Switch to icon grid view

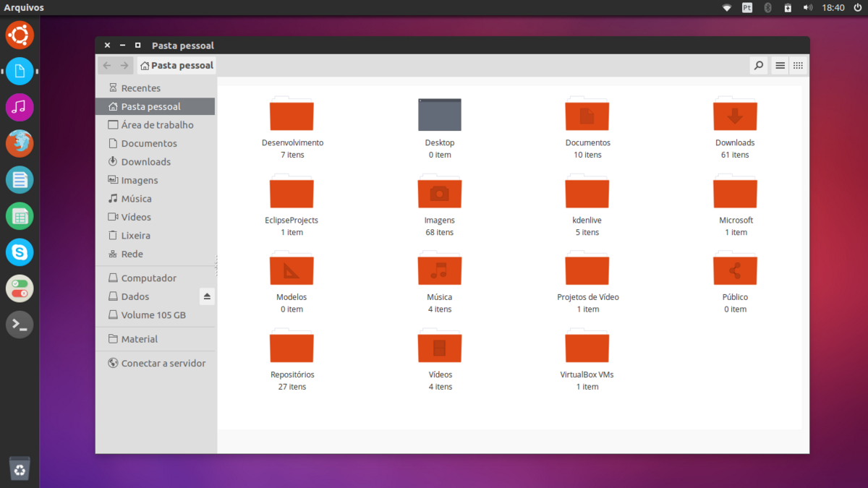click(798, 66)
